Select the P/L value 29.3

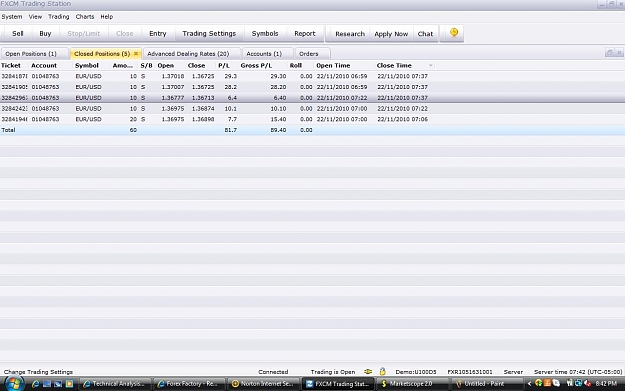(x=230, y=76)
